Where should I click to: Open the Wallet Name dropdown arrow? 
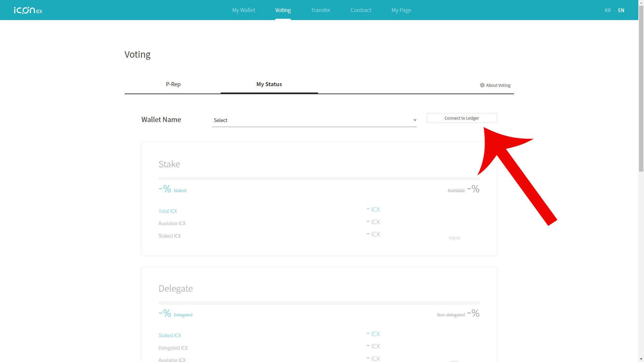pyautogui.click(x=415, y=120)
